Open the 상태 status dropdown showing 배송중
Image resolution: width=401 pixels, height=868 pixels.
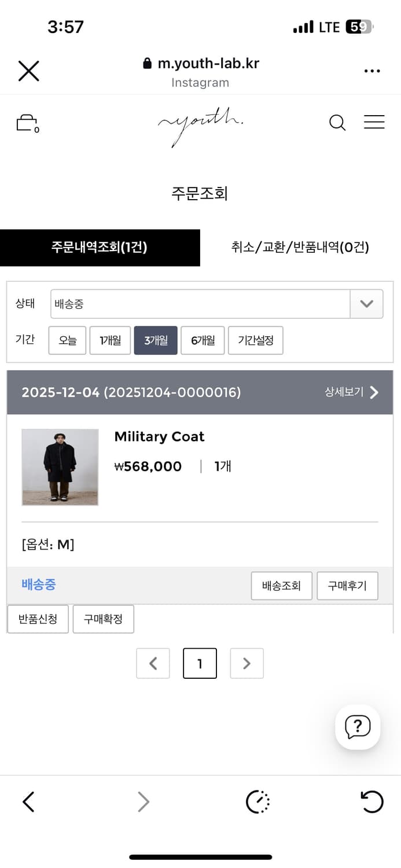[366, 303]
